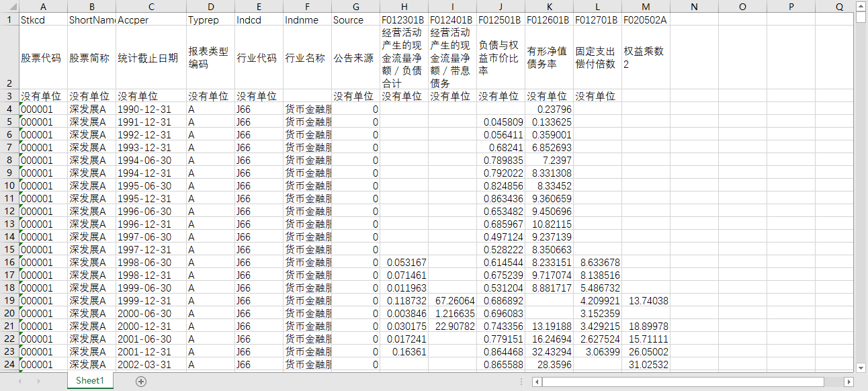This screenshot has height=391, width=868.
Task: Click vertical scrollbar down arrow
Action: (x=861, y=367)
